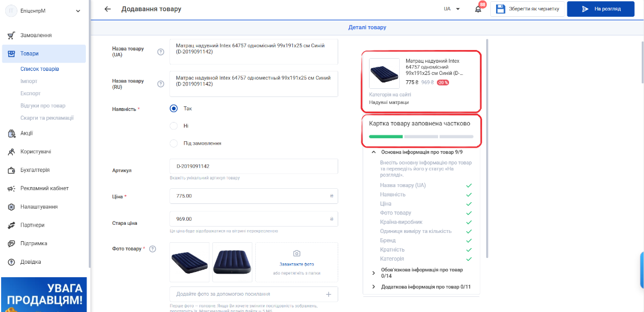Click the preview card mattress thumbnail
Image resolution: width=644 pixels, height=312 pixels.
[385, 73]
